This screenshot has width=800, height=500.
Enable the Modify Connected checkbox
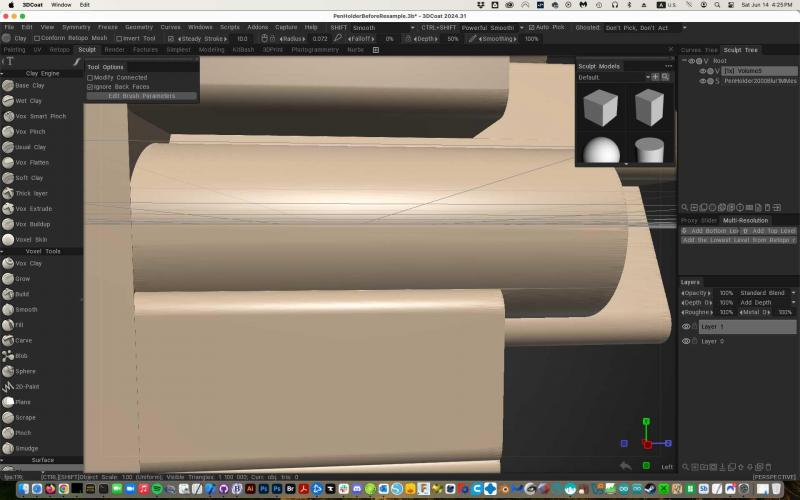90,77
